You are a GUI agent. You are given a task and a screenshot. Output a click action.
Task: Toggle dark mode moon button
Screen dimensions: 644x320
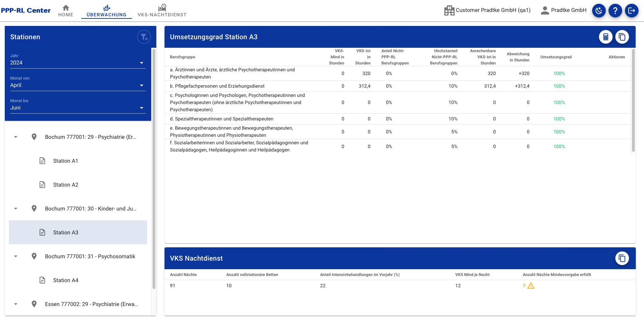tap(599, 11)
